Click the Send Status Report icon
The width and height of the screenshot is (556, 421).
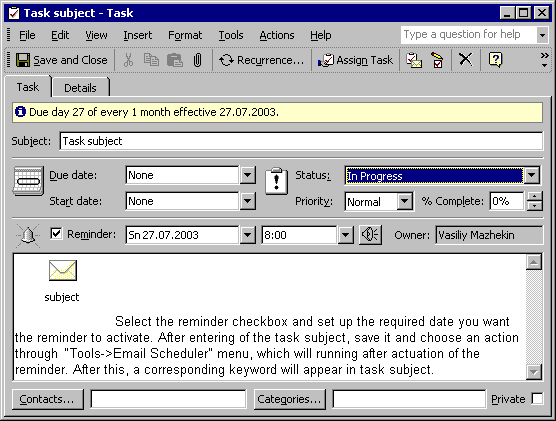click(414, 60)
